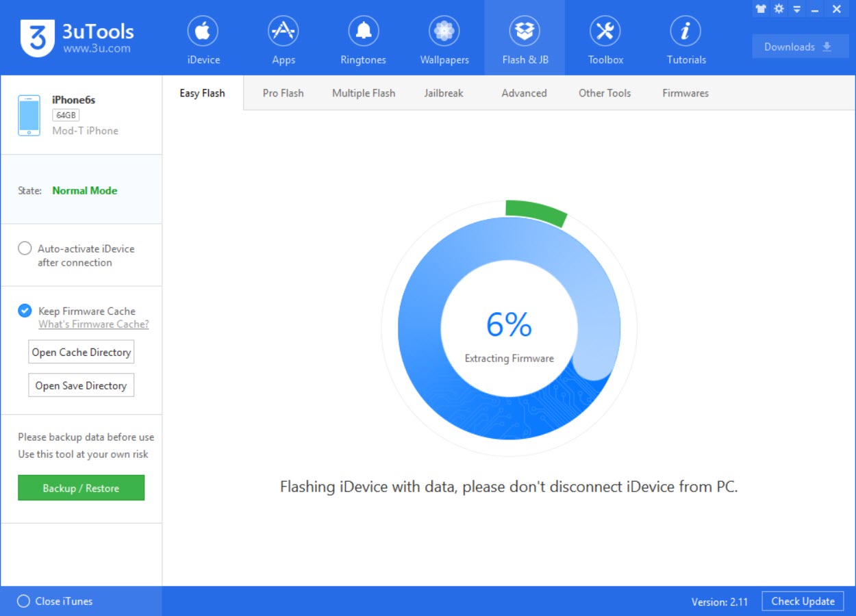856x616 pixels.
Task: Switch to the Jailbreak tab
Action: click(x=444, y=93)
